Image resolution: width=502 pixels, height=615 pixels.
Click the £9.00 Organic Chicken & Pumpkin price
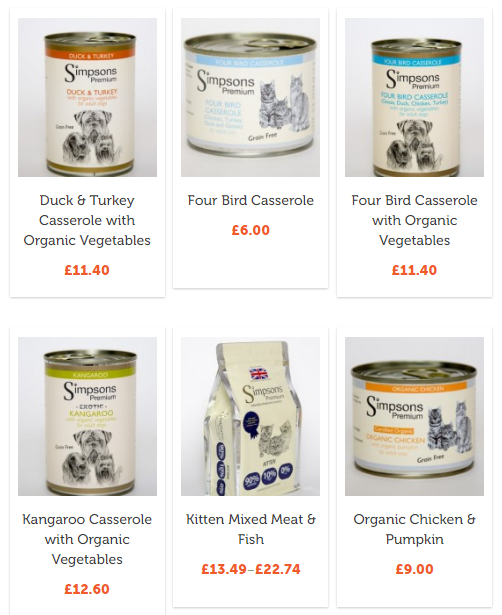414,569
